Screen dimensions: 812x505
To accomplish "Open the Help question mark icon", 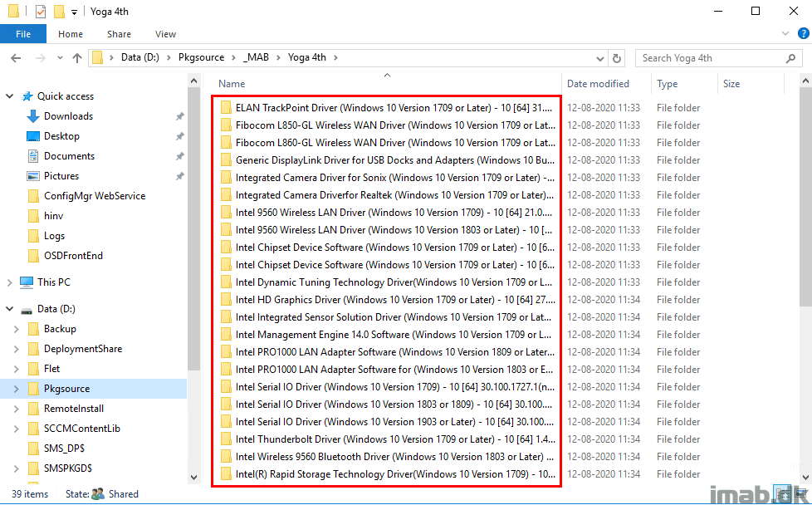I will (x=803, y=34).
